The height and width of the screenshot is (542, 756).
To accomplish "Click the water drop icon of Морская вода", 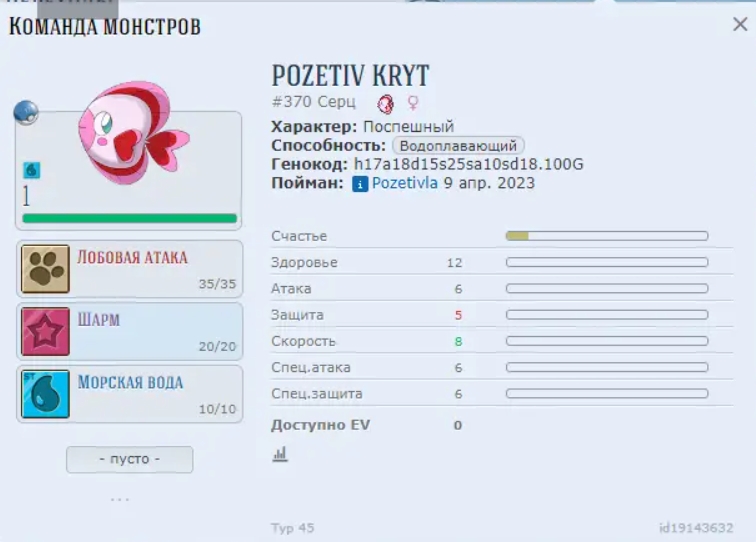I will click(45, 394).
